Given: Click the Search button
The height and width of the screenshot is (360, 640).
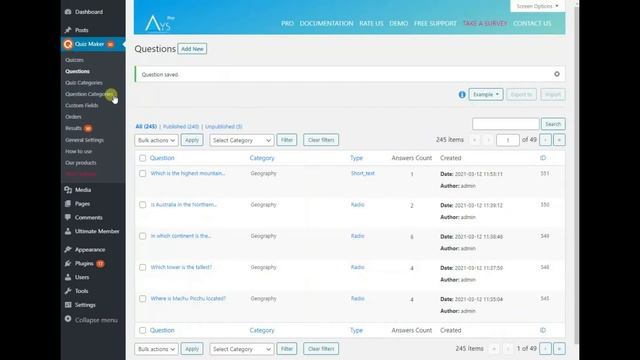Looking at the screenshot, I should pos(553,124).
